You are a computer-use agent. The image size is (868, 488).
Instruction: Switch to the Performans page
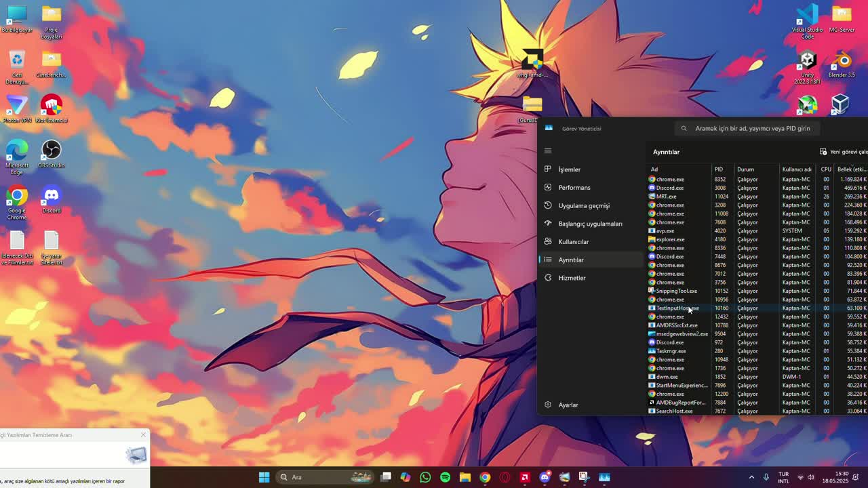(574, 188)
